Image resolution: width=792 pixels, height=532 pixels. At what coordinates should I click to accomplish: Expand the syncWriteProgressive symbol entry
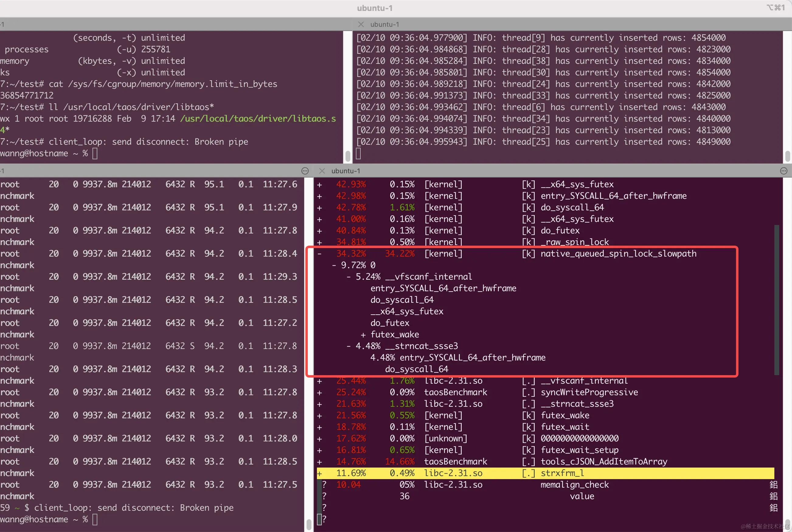point(319,392)
